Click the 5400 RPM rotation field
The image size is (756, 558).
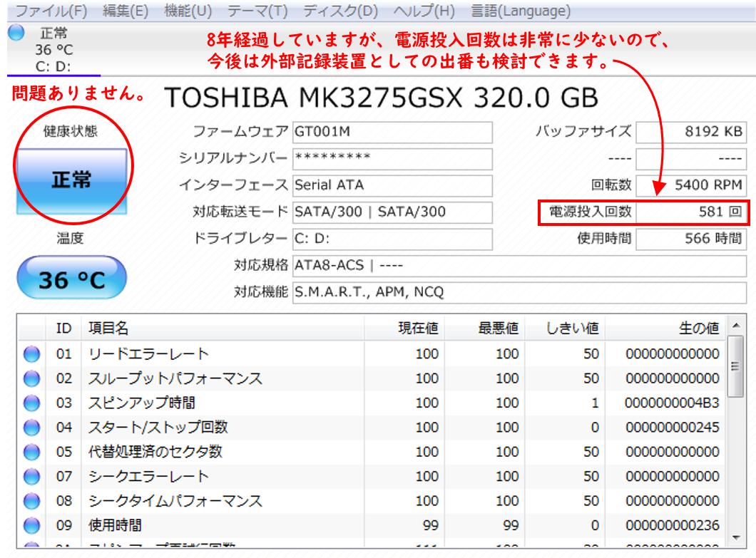691,185
